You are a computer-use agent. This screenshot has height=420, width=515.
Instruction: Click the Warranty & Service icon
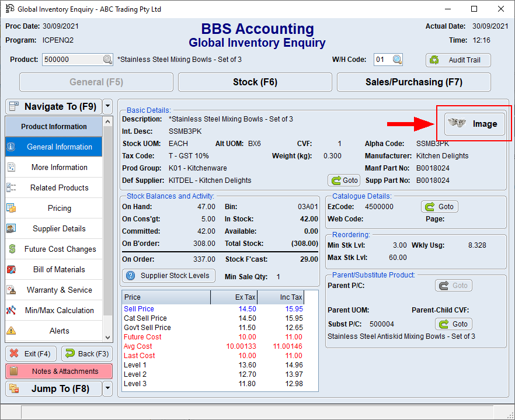[x=11, y=290]
